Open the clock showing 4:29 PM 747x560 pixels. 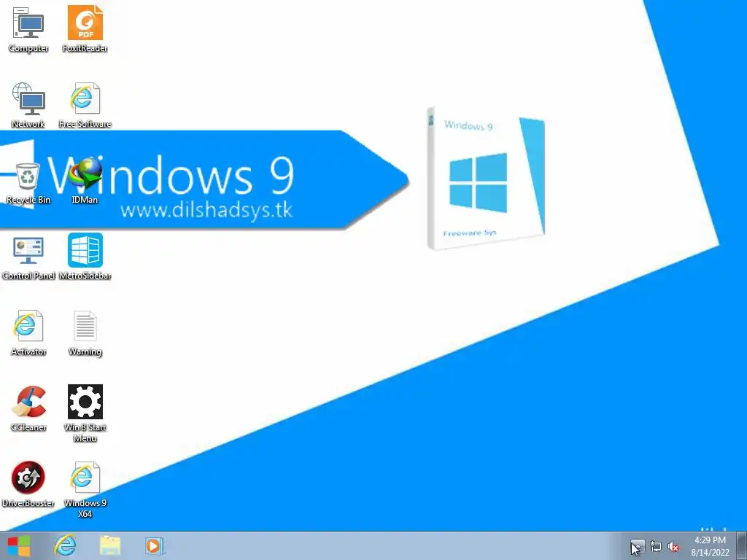point(710,546)
